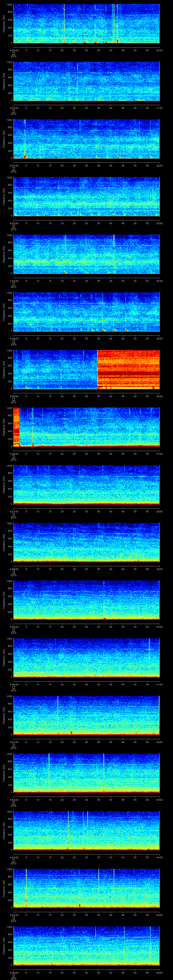
Task: Click the spike near 21 seconds in 4:29:00 spectrogram
Action: [64, 23]
